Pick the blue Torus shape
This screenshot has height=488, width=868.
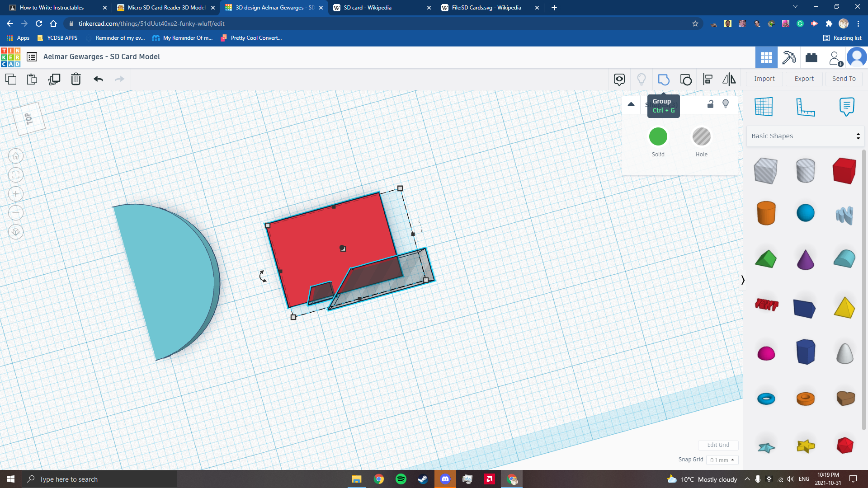tap(766, 399)
